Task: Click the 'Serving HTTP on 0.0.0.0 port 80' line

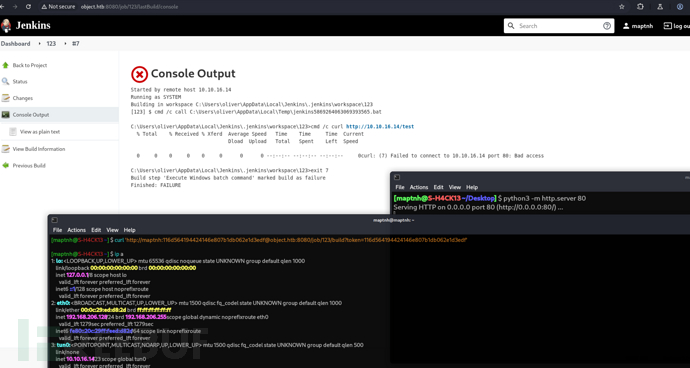Action: coord(478,207)
